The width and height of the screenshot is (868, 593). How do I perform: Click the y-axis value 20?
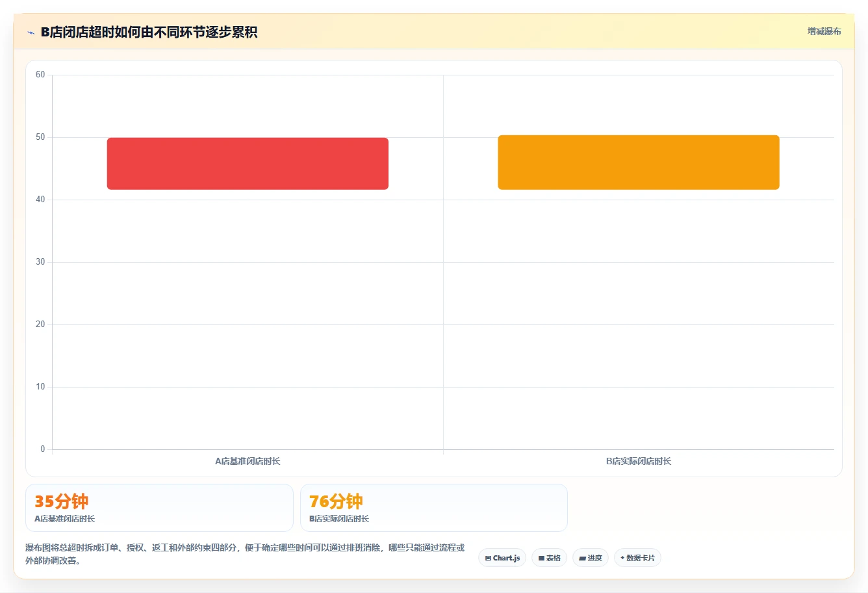coord(40,324)
